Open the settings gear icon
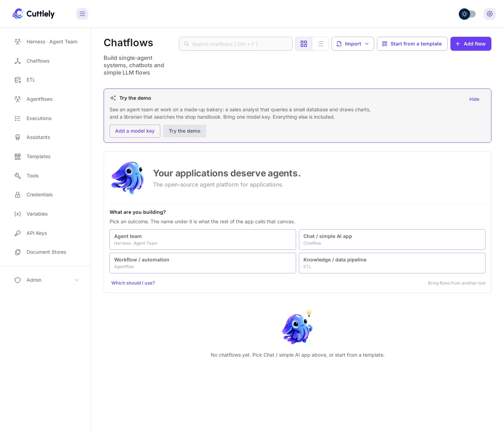This screenshot has width=504, height=434. [490, 14]
